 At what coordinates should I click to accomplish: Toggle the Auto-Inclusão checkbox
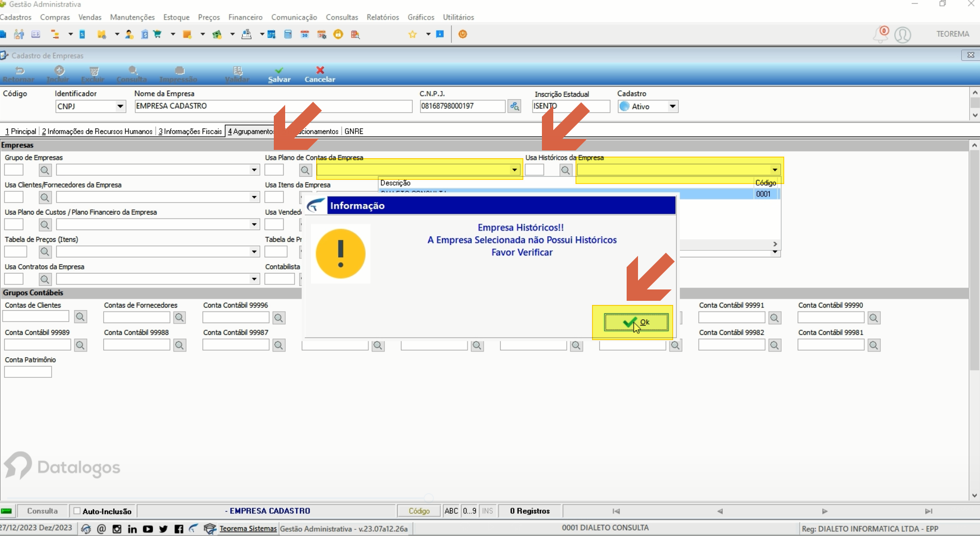pos(77,511)
